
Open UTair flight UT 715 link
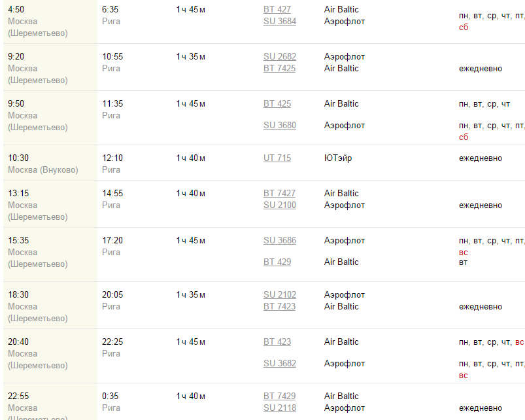277,158
